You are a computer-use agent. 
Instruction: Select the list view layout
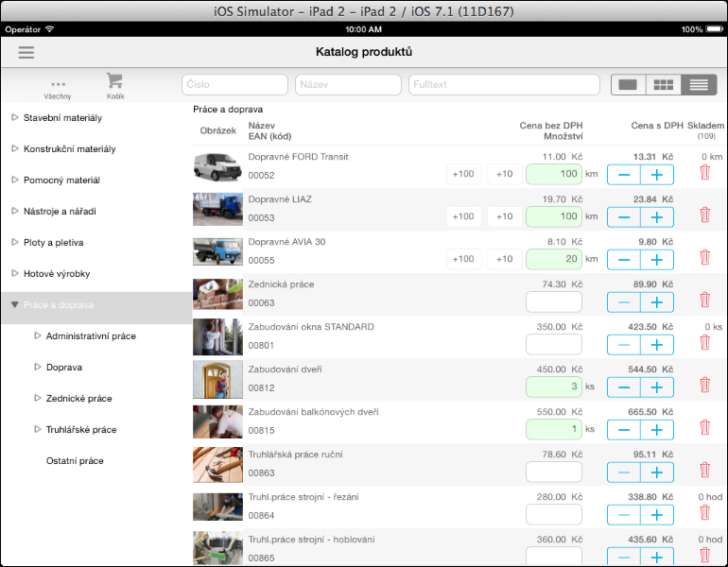pyautogui.click(x=699, y=85)
